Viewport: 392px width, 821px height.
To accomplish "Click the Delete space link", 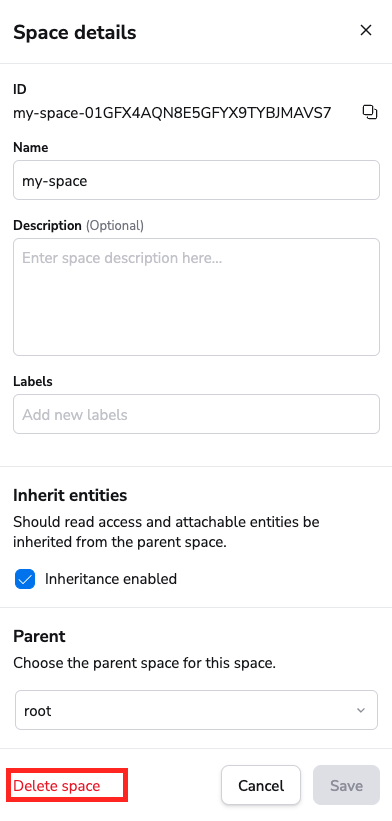I will pyautogui.click(x=57, y=785).
